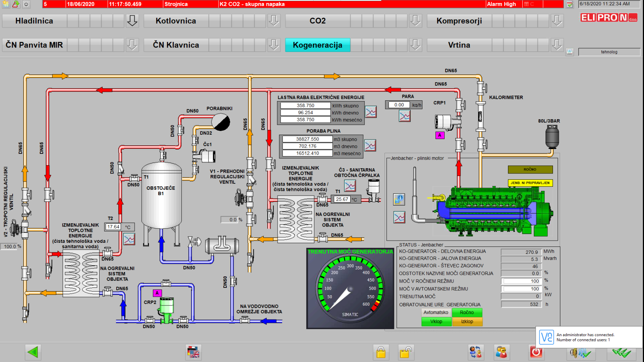Click the manual mode power 100% field
This screenshot has height=362, width=644.
pyautogui.click(x=521, y=281)
